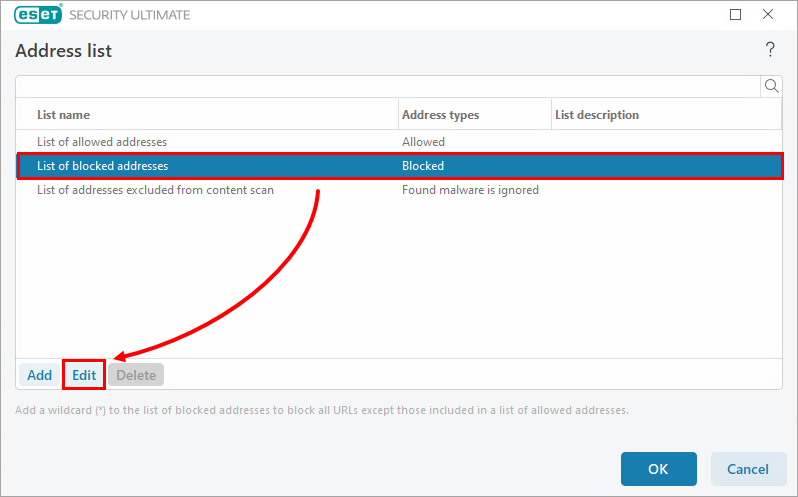This screenshot has height=497, width=798.
Task: Select List of addresses excluded from content scan
Action: pyautogui.click(x=155, y=190)
